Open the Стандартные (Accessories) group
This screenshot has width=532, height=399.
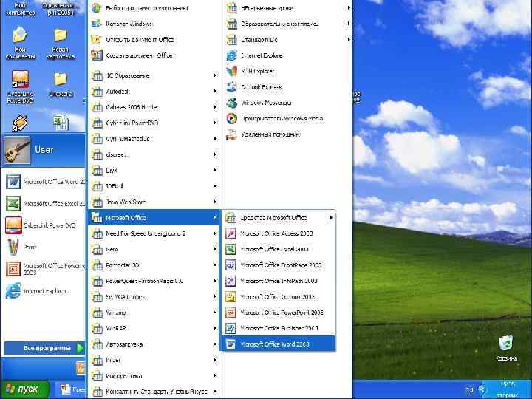(x=287, y=40)
